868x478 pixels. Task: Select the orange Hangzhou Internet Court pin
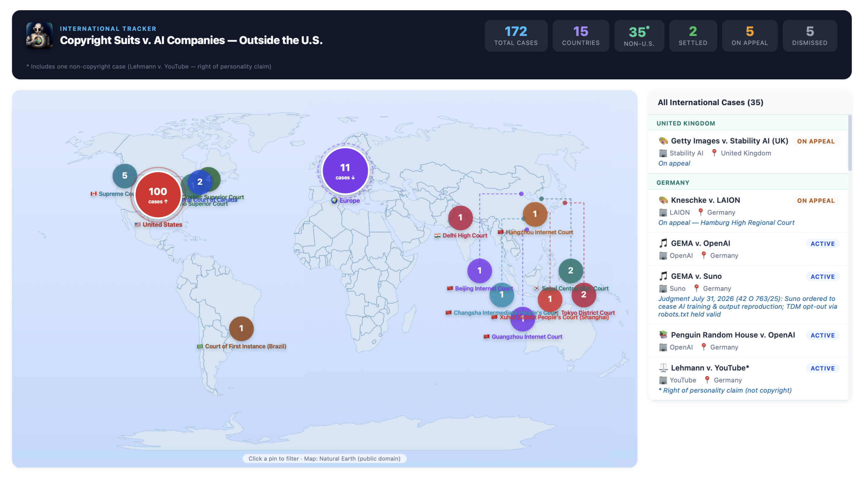(534, 214)
